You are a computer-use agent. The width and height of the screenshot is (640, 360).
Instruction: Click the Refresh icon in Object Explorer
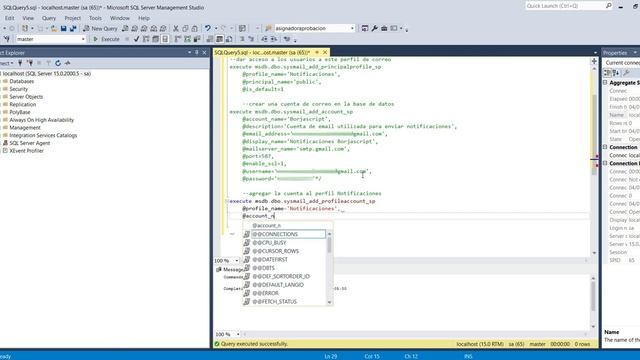(x=58, y=63)
